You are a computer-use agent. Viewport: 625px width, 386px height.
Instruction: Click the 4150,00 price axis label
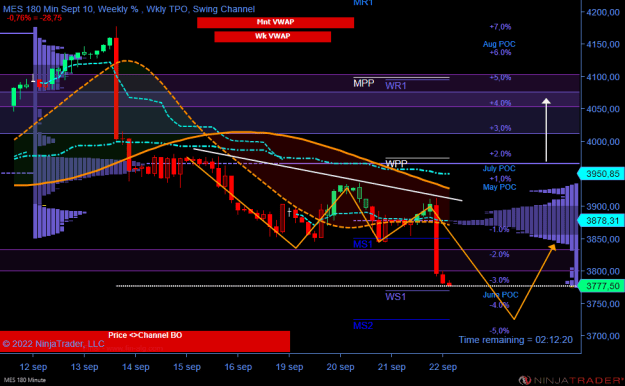[603, 44]
